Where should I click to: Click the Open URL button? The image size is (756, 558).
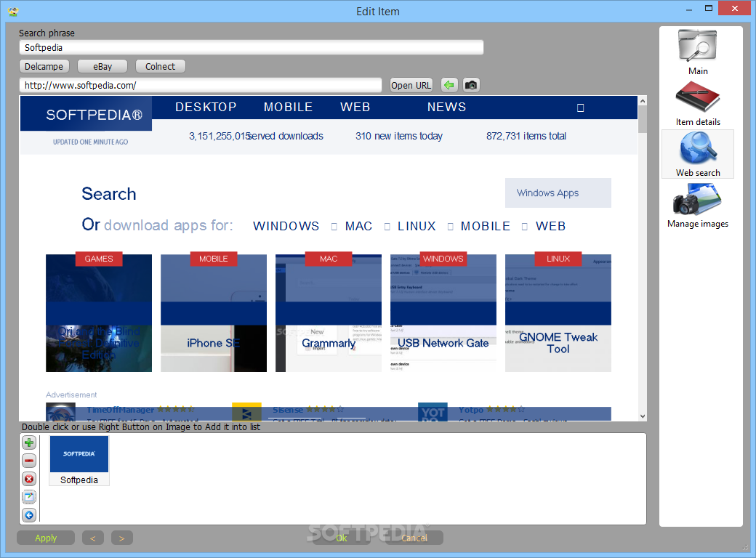click(411, 85)
